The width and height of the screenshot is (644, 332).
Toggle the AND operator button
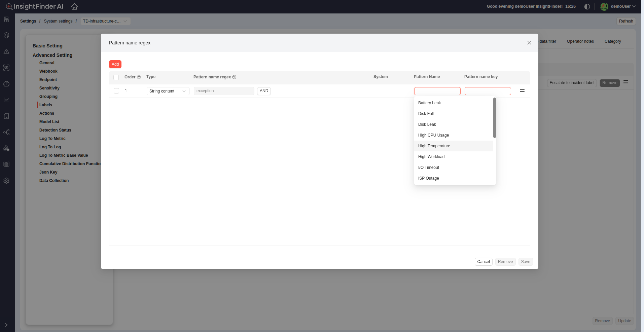(264, 91)
